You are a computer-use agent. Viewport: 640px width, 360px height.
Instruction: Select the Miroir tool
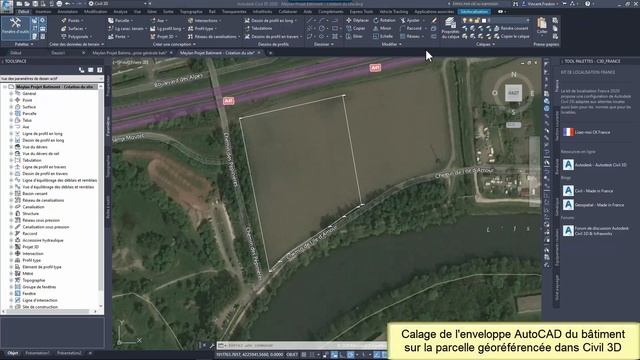[x=382, y=29]
